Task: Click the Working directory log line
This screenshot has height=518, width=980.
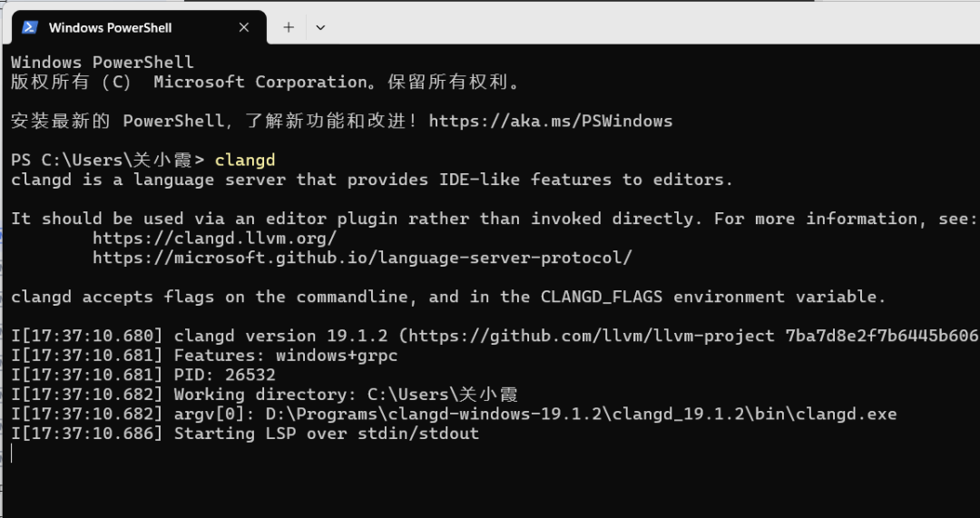Action: click(345, 395)
